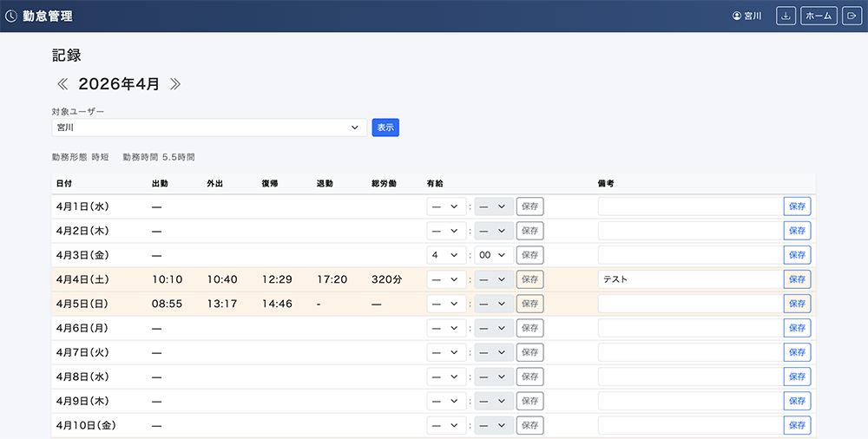
Task: Click the 備考 input field for 4月1日
Action: tap(689, 206)
